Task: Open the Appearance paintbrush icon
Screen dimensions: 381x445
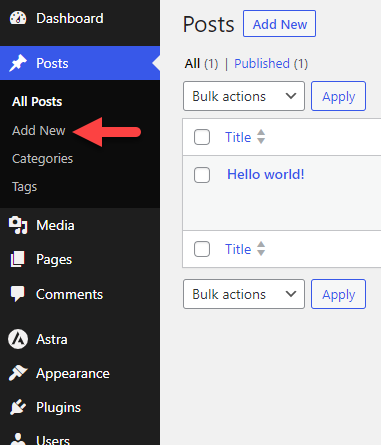Action: (18, 373)
